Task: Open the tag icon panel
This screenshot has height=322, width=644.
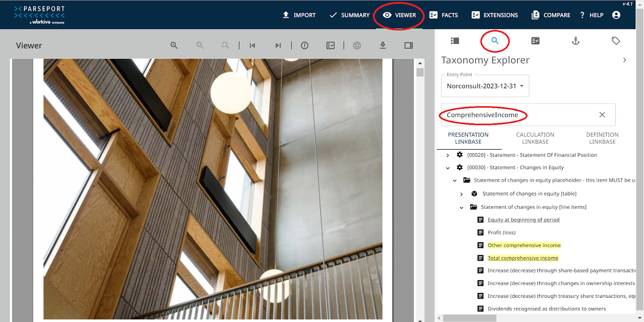Action: click(615, 41)
